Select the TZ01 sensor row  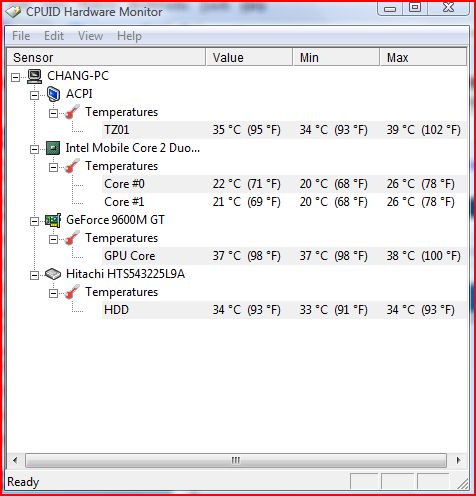(284, 130)
